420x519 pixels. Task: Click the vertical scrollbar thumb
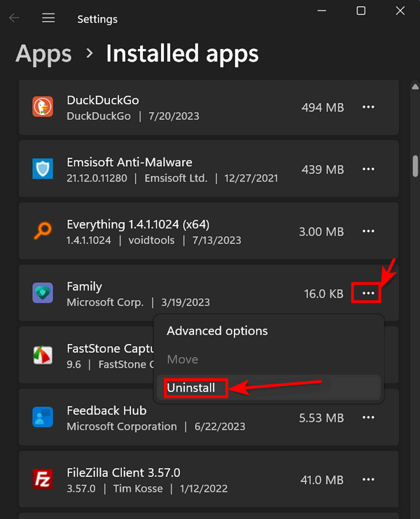click(x=415, y=166)
